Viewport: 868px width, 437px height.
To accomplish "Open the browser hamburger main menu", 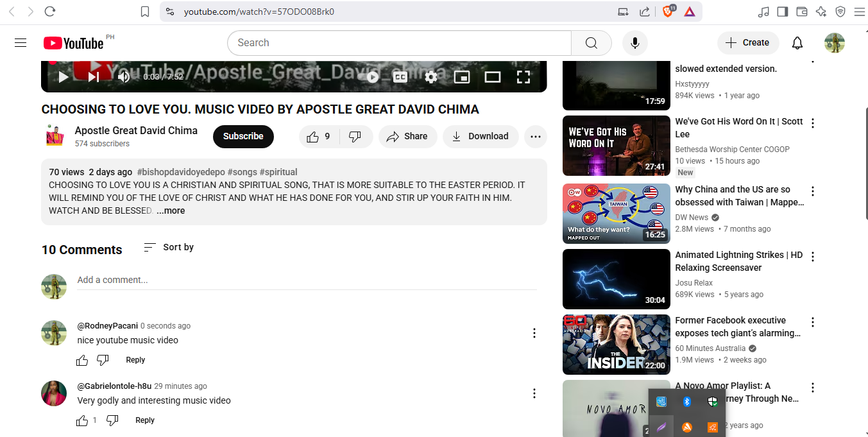I will point(859,12).
